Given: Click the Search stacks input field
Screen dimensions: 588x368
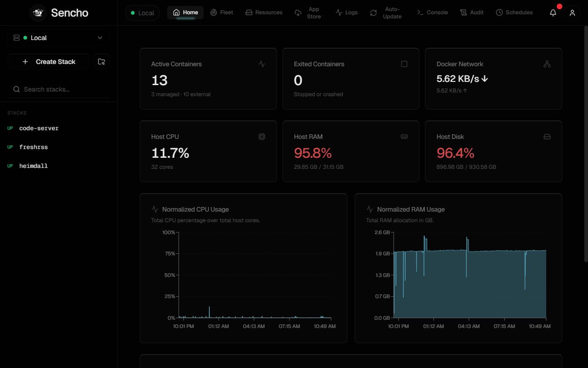Looking at the screenshot, I should tap(58, 89).
